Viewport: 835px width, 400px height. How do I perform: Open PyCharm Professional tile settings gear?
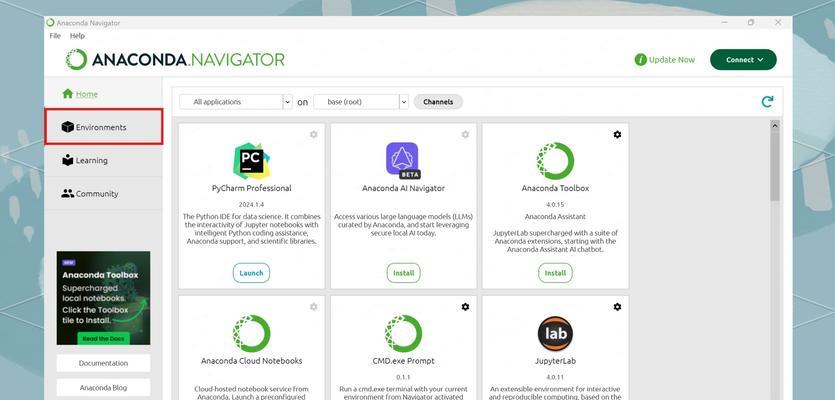314,135
